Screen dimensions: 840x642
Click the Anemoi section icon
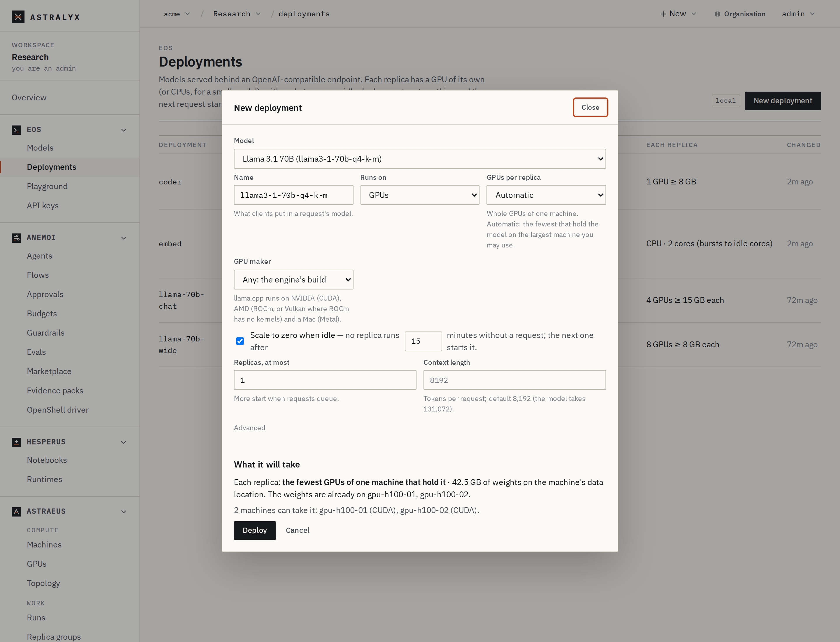pyautogui.click(x=16, y=238)
